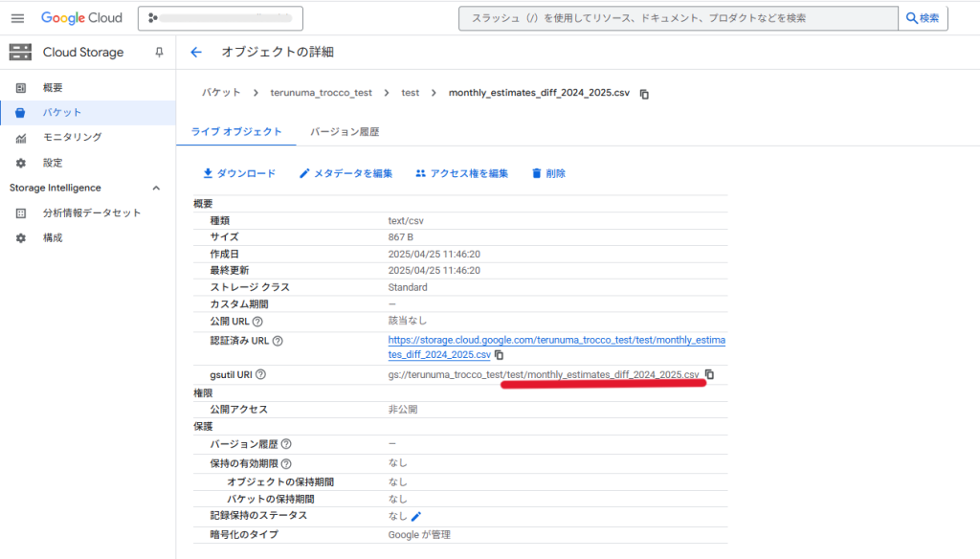Copy the gsutil URI
This screenshot has width=980, height=559.
pos(709,374)
